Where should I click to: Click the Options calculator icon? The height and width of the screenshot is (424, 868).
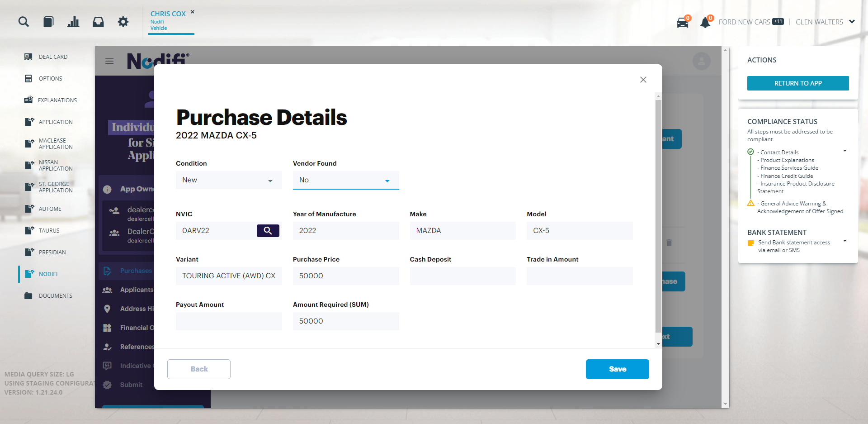pyautogui.click(x=28, y=79)
